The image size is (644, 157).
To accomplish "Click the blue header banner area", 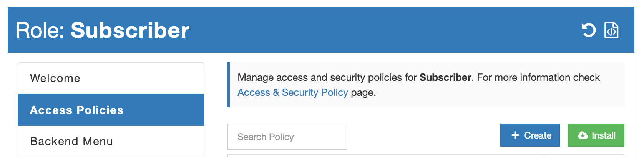I will coord(321,30).
